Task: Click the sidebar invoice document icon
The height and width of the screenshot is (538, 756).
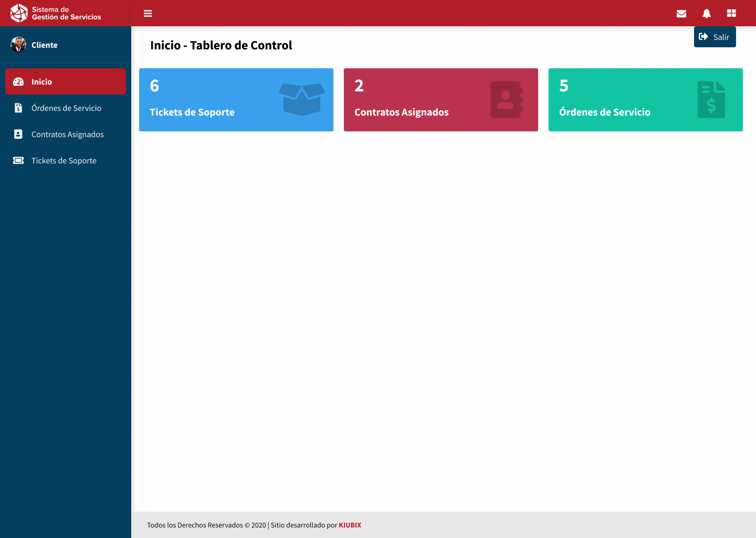Action: [x=18, y=108]
